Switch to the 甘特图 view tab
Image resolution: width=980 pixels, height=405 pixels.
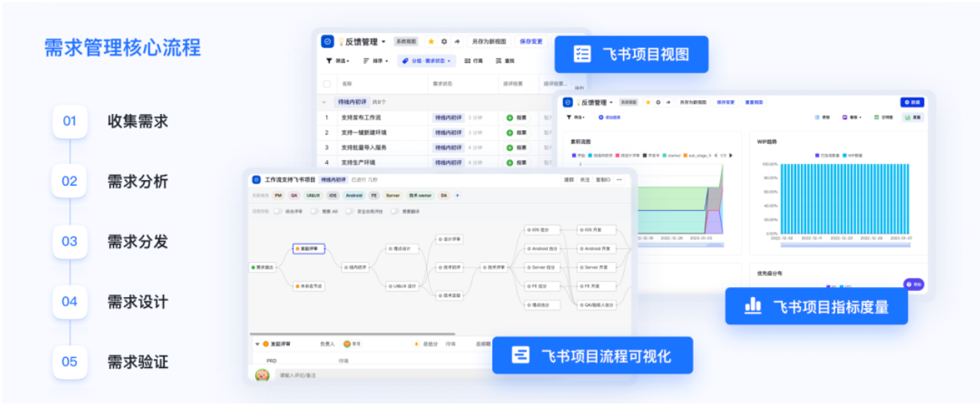pos(883,118)
